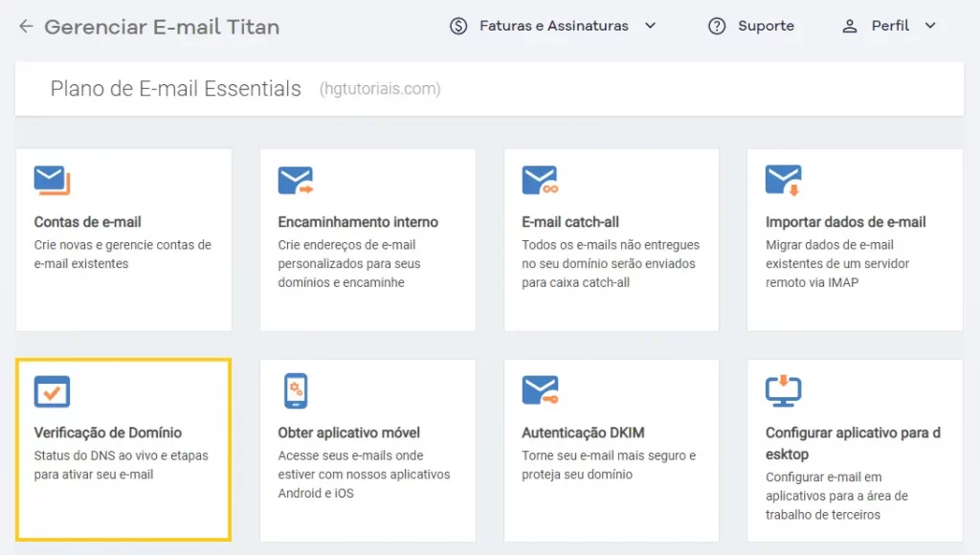Open Encaminhamento interno title
The image size is (980, 555).
358,222
